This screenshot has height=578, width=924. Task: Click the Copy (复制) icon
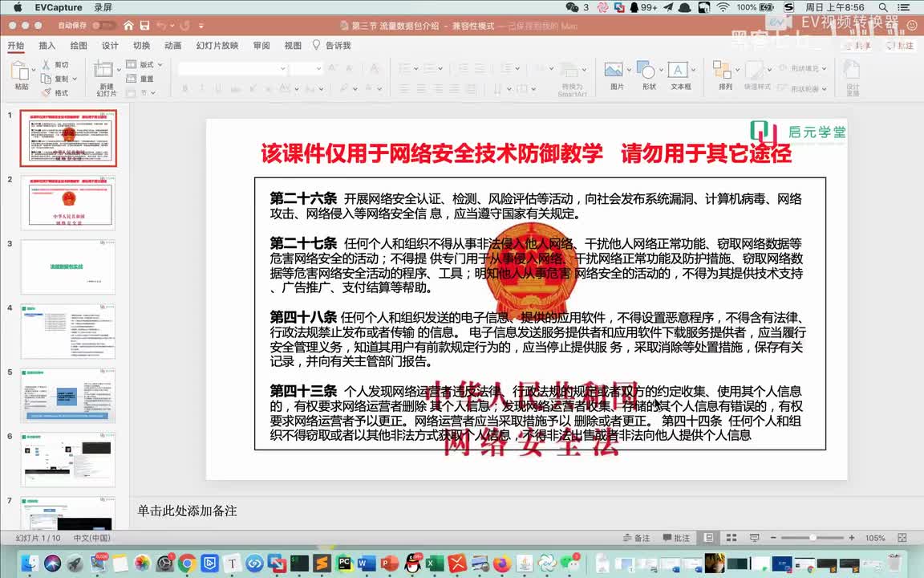tap(46, 79)
